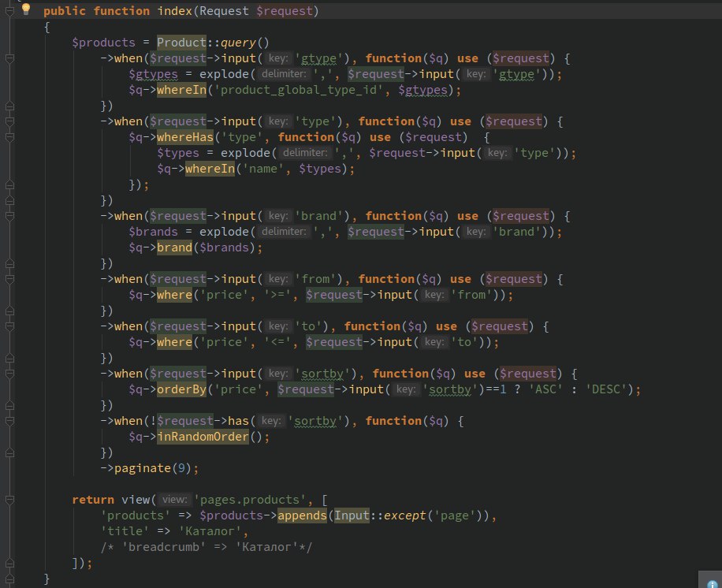Click the $products variable at query assignment
The image size is (722, 588).
pos(103,43)
